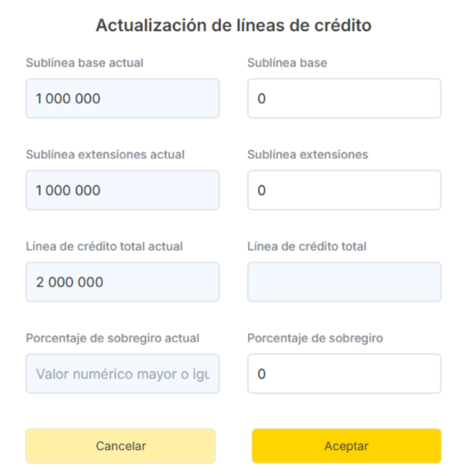Click the 'Sublínea extensiones actual' label
The width and height of the screenshot is (466, 476).
pos(105,154)
